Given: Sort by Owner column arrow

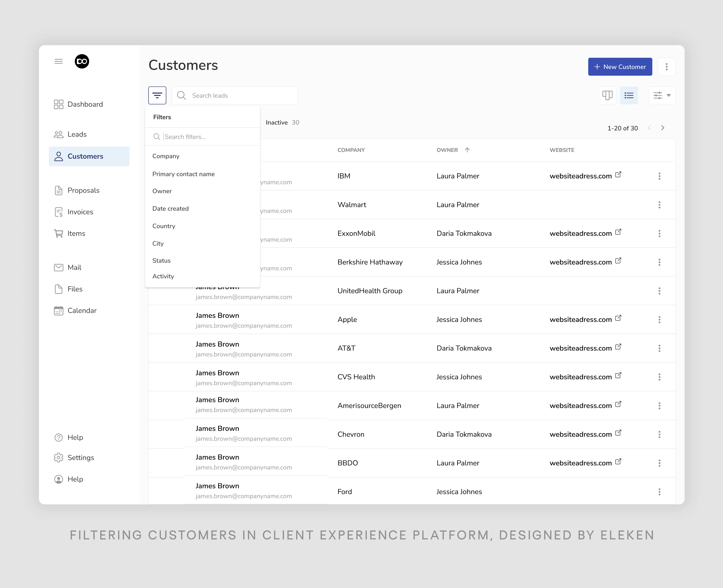Looking at the screenshot, I should tap(467, 150).
